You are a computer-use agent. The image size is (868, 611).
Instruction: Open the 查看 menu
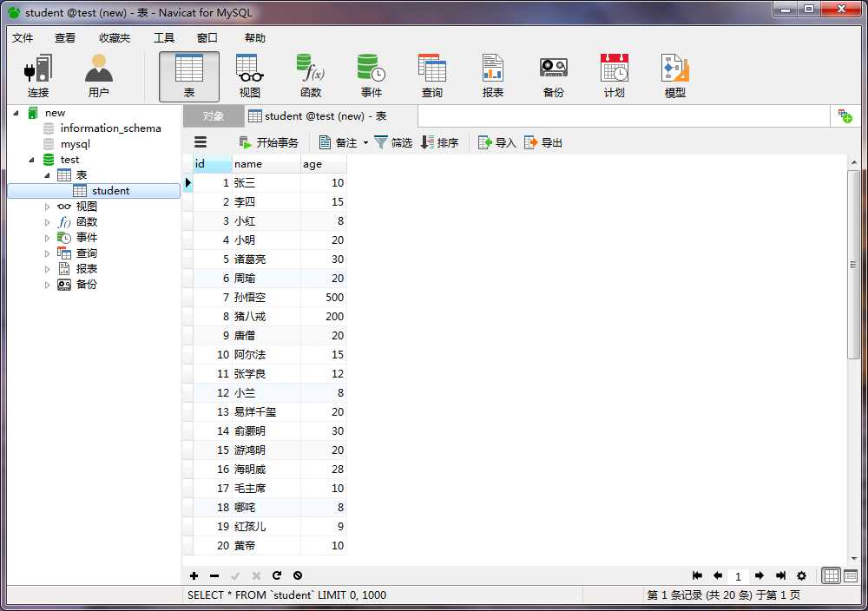[65, 37]
